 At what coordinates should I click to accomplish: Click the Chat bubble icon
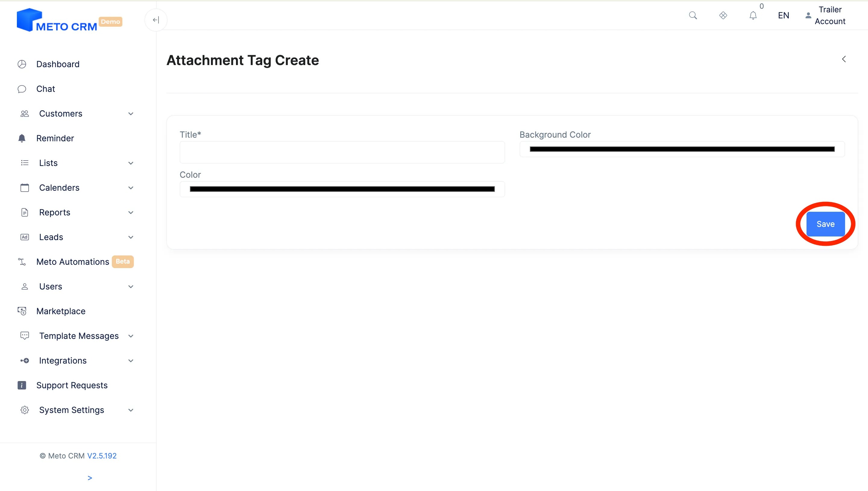22,89
